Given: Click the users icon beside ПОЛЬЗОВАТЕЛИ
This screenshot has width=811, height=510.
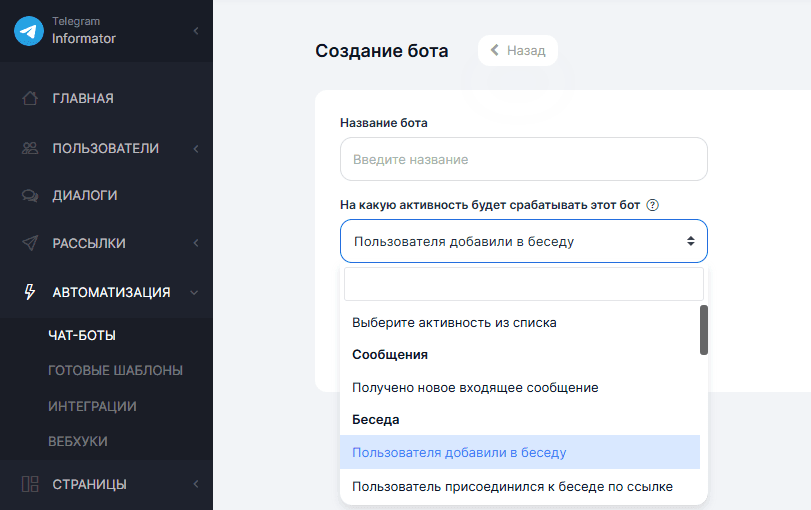Looking at the screenshot, I should click(x=30, y=148).
